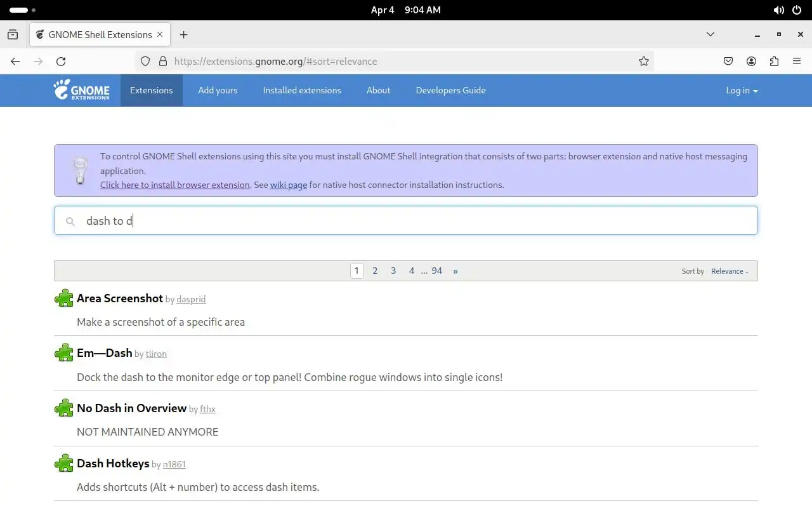This screenshot has width=812, height=508.
Task: Click the No Dash in Overview puzzle icon
Action: tap(64, 408)
